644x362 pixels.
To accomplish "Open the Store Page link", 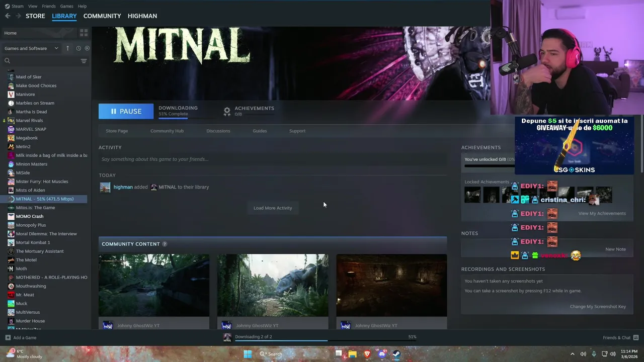I will 117,131.
